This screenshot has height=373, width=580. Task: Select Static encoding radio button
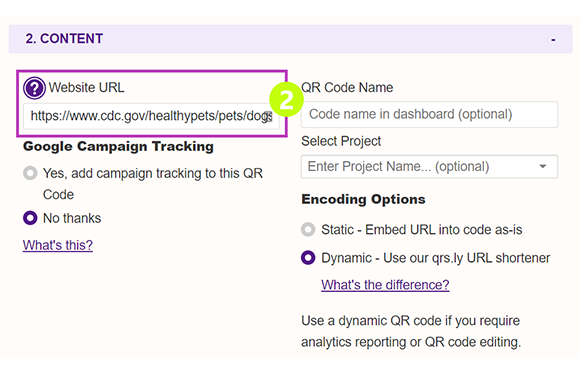pyautogui.click(x=308, y=229)
